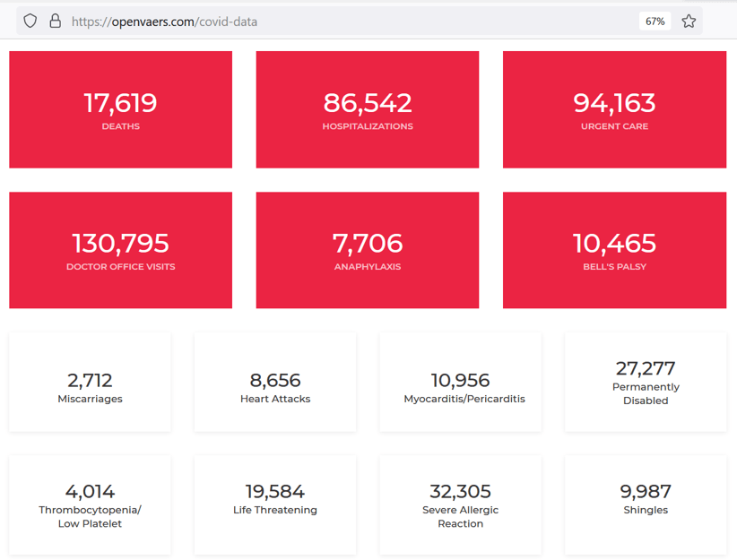The width and height of the screenshot is (737, 560).
Task: Click the 27,277 Permanently Disabled card
Action: pyautogui.click(x=646, y=383)
